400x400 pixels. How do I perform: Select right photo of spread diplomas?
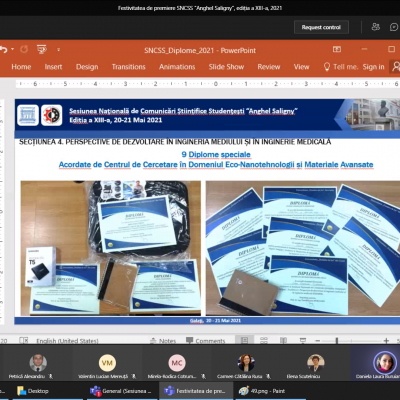(x=303, y=248)
